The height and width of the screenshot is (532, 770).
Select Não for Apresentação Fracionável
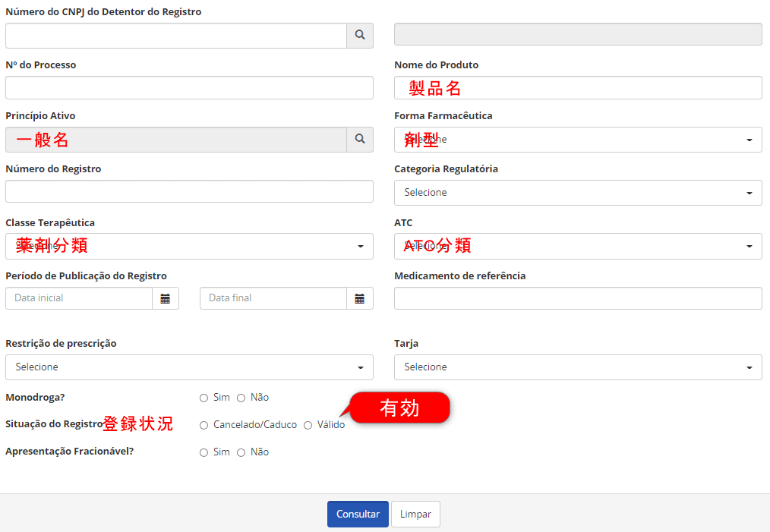click(241, 452)
